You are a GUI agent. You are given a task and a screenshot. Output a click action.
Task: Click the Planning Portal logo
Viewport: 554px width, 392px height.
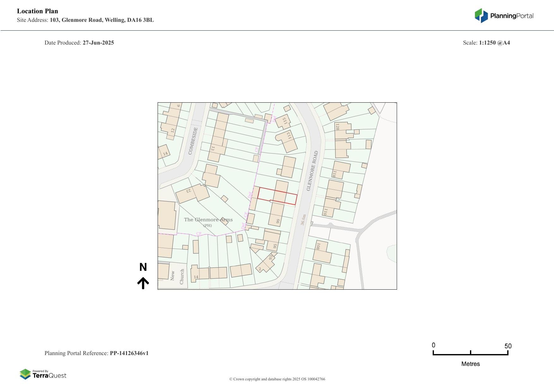[504, 16]
